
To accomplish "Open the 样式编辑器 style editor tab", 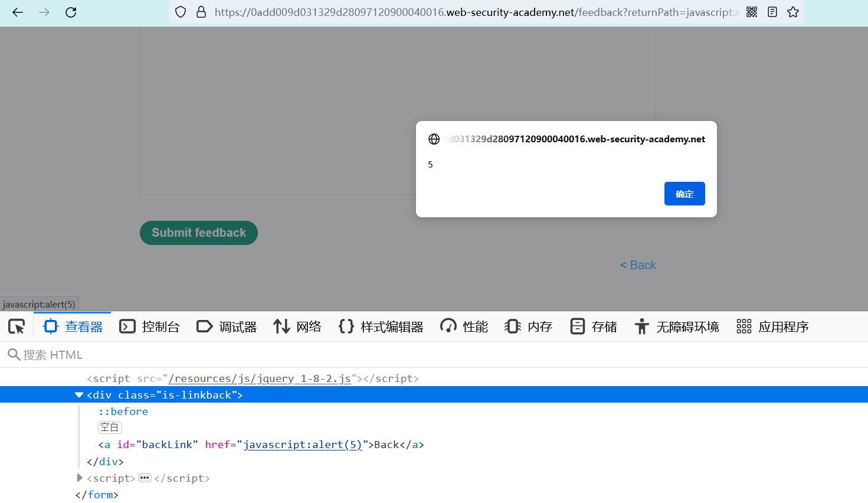I will coord(381,326).
